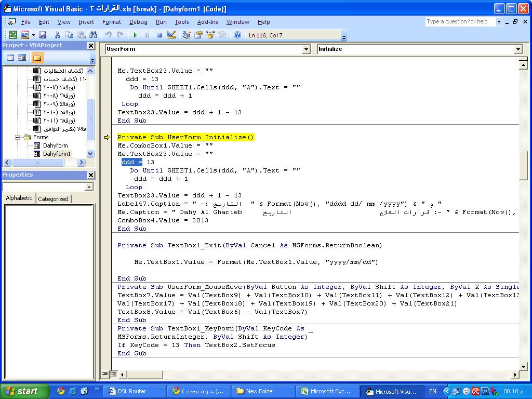
Task: Open the File menu
Action: pyautogui.click(x=26, y=22)
